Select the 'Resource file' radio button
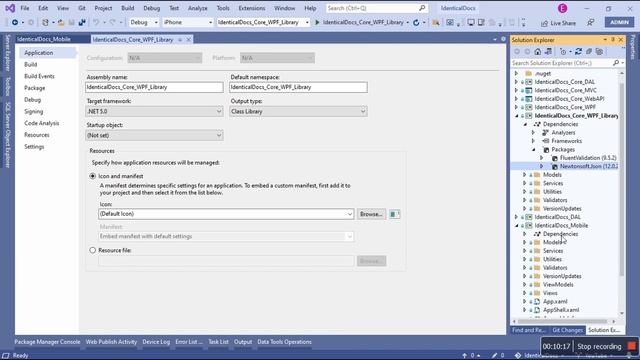The image size is (640, 360). click(x=93, y=250)
